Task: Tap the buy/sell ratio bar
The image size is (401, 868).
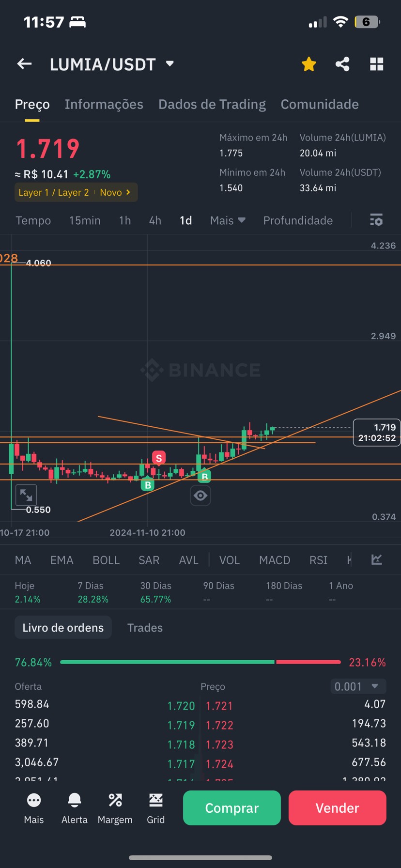Action: tap(200, 662)
